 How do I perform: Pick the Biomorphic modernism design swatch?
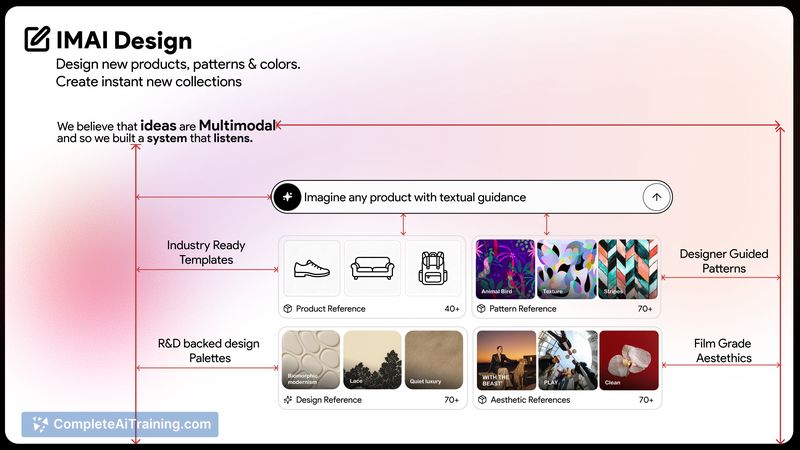[x=310, y=360]
